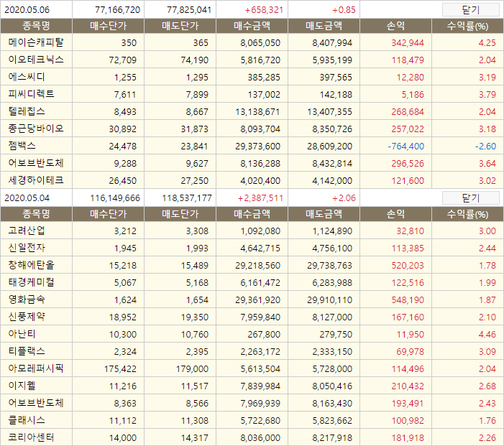Screen dimensions: 504x446
Task: Click the return value 1.76
Action: pos(487,421)
